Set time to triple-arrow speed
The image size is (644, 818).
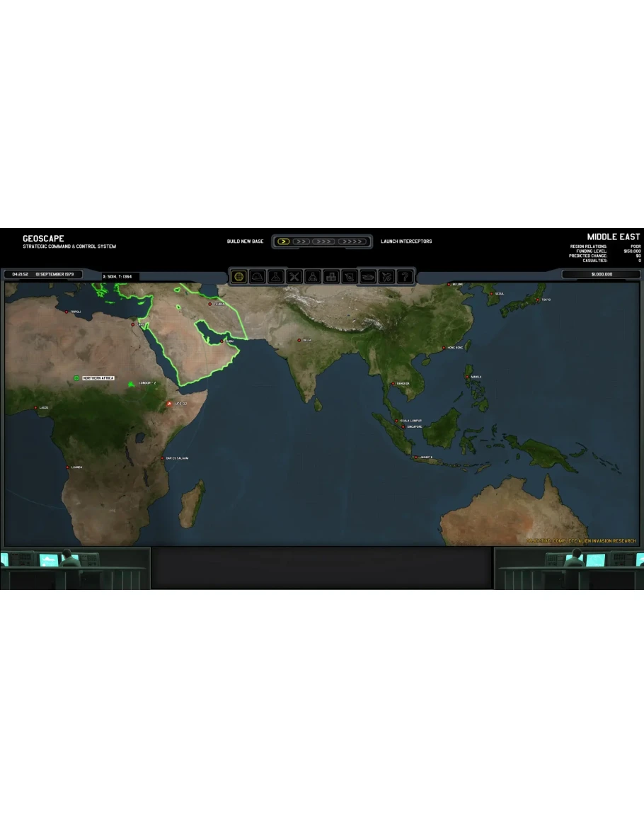tap(323, 242)
